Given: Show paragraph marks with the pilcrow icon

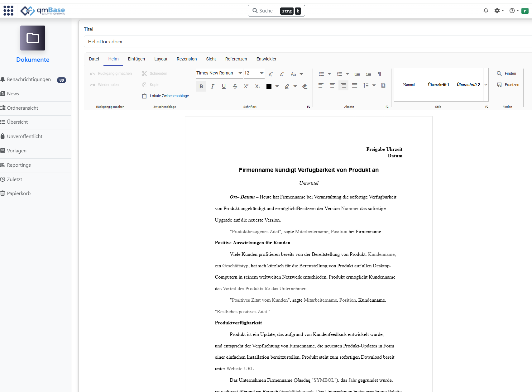Looking at the screenshot, I should point(380,74).
